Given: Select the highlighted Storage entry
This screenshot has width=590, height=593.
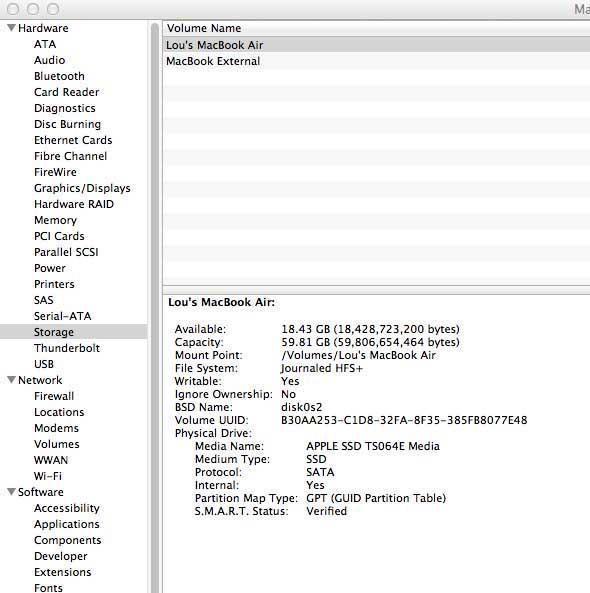Looking at the screenshot, I should click(74, 332).
